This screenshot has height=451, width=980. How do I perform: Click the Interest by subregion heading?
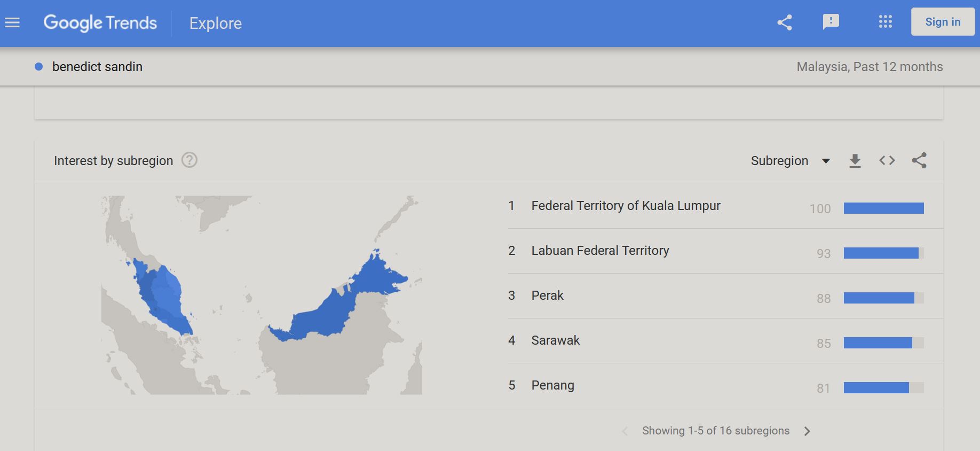[x=114, y=161]
